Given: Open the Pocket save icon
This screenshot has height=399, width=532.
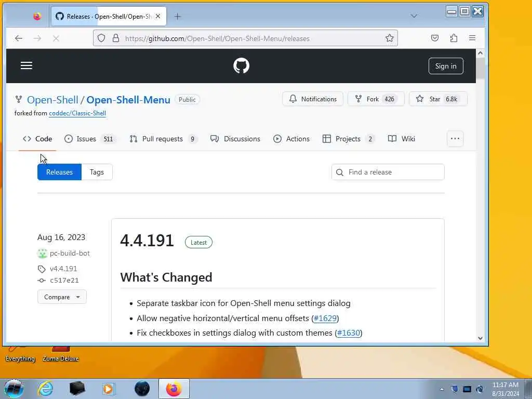Looking at the screenshot, I should (435, 38).
